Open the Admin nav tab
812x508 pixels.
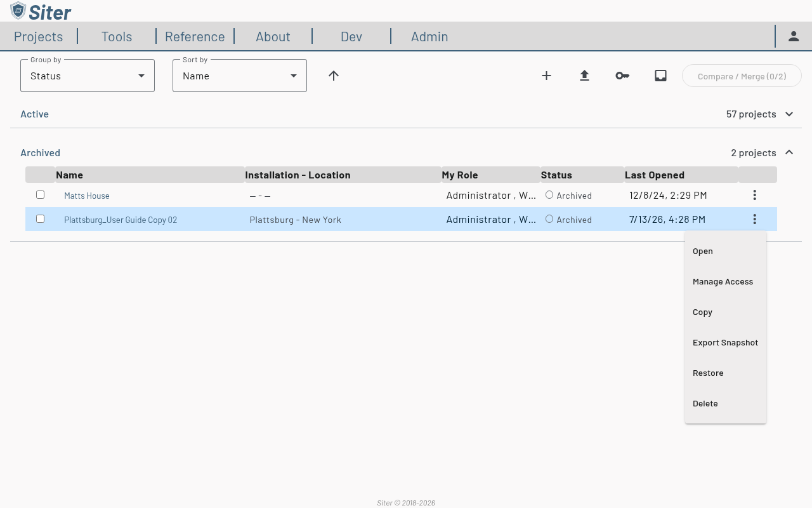(x=429, y=36)
